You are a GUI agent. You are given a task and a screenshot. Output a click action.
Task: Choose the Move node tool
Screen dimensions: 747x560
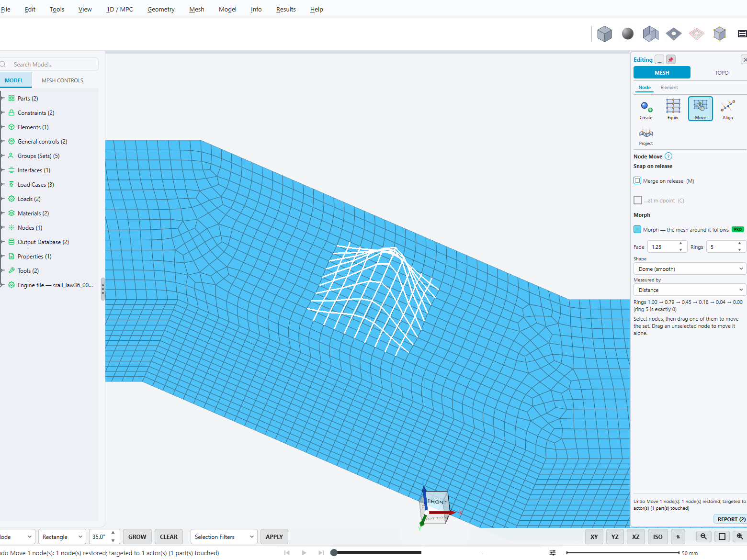[701, 109]
